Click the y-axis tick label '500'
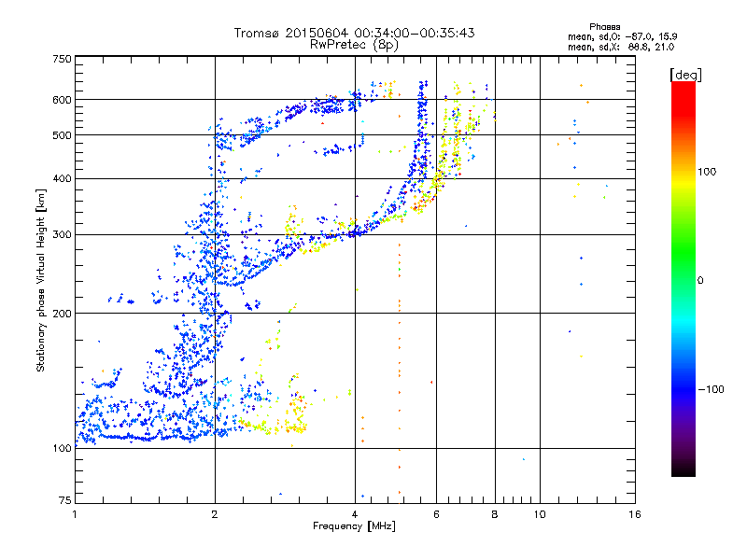This screenshot has height=560, width=747. coord(62,135)
